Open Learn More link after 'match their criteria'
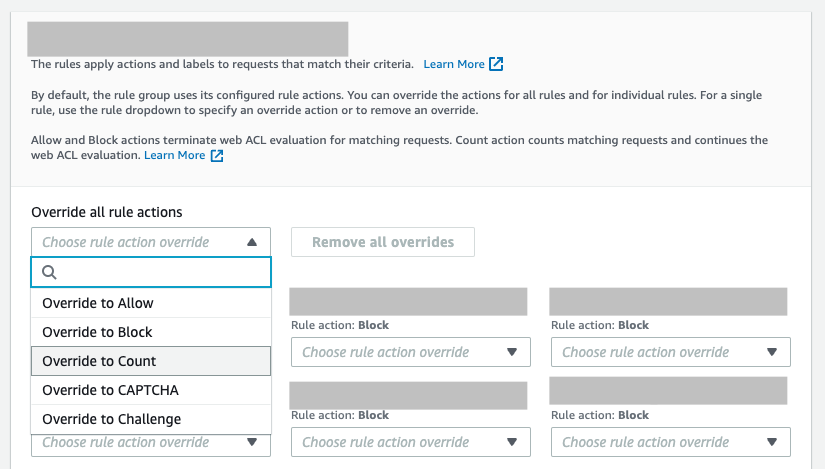This screenshot has height=469, width=825. point(454,64)
